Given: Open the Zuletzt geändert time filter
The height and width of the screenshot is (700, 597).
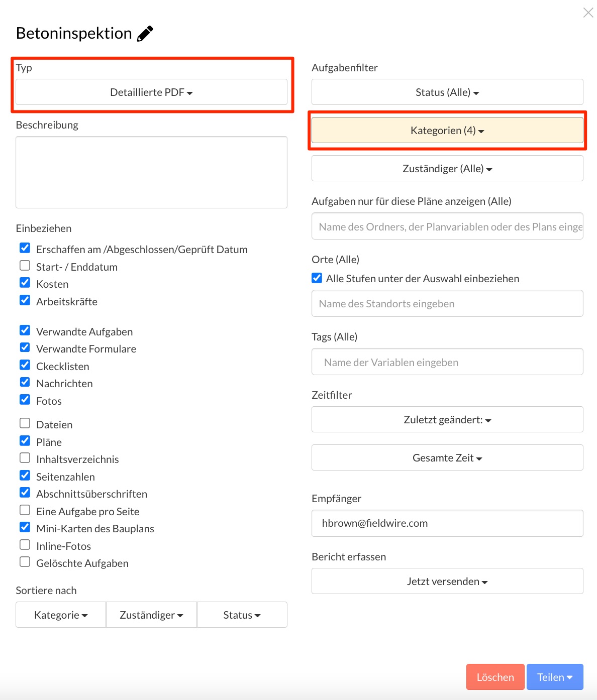Looking at the screenshot, I should coord(447,420).
